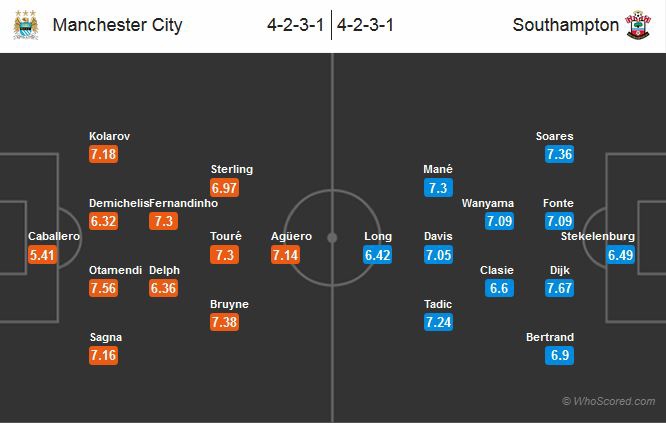
Task: Click Soares' 7.36 rating badge
Action: pos(559,154)
